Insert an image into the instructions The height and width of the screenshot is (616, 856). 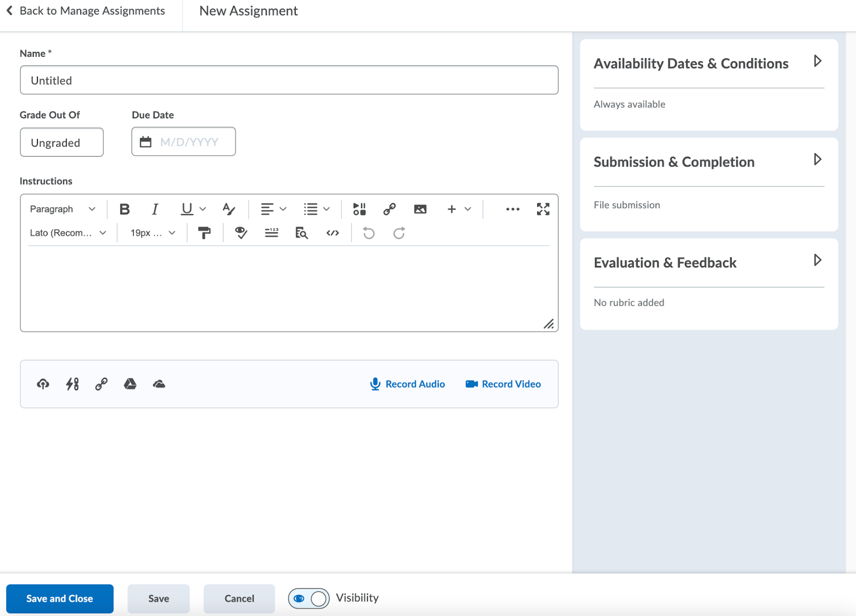(421, 209)
